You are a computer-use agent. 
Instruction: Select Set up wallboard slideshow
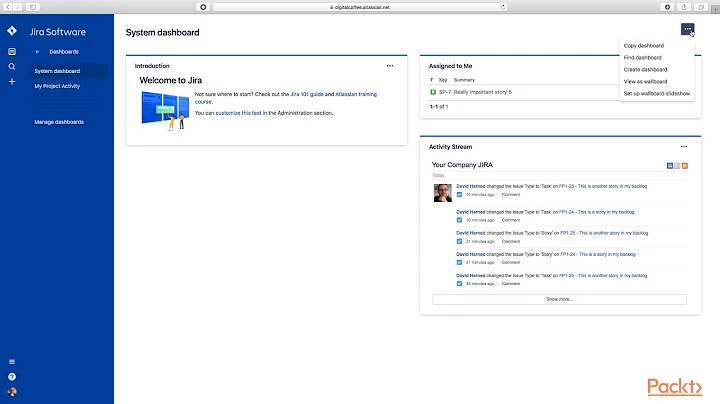pos(657,93)
